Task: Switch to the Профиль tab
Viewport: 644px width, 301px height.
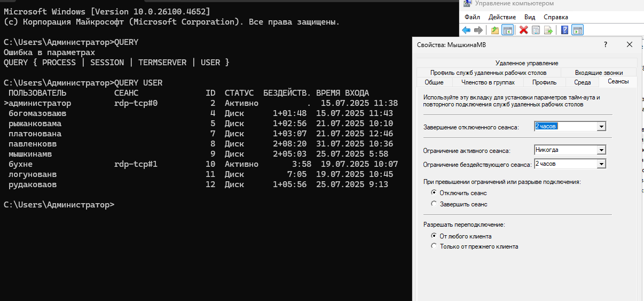Action: coord(544,82)
